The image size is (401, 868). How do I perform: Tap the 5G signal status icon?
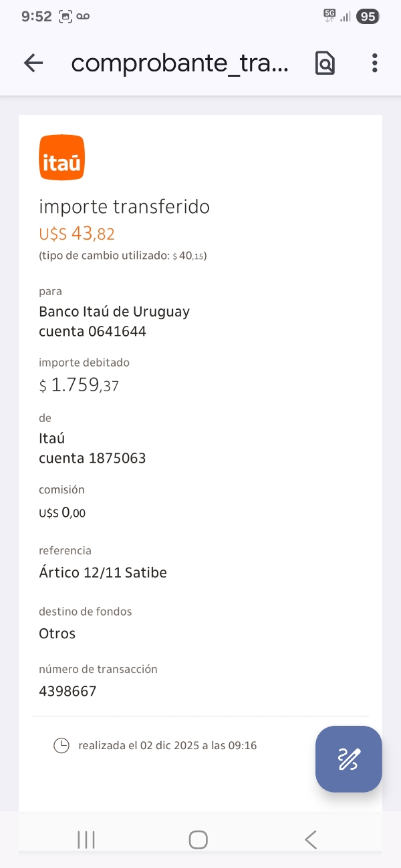329,15
